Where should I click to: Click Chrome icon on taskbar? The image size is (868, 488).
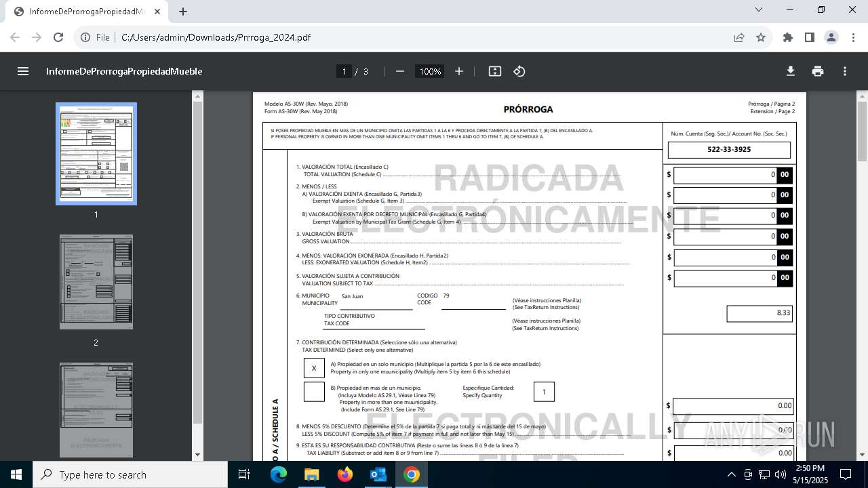(x=412, y=474)
